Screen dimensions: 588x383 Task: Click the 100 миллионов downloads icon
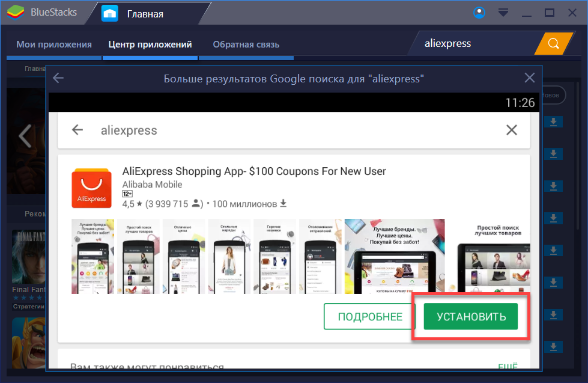click(x=283, y=203)
